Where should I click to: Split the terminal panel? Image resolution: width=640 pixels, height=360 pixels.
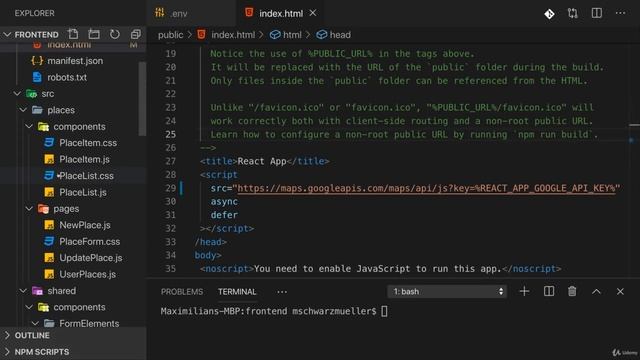pyautogui.click(x=549, y=291)
